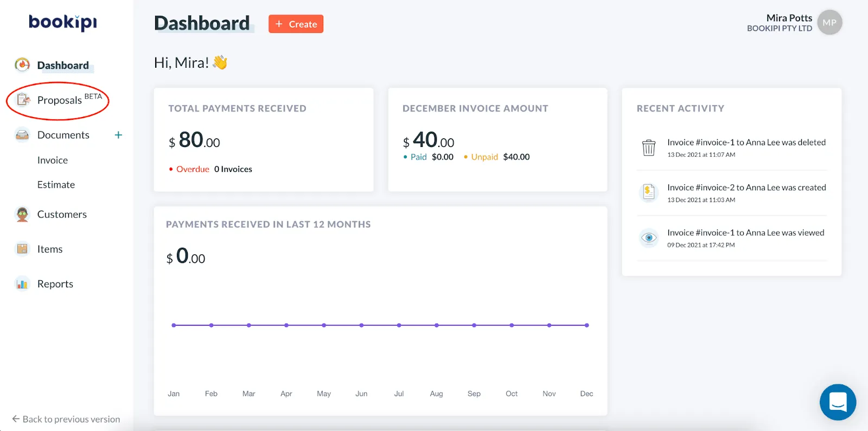Click the Bookipi logo
Viewport: 868px width, 431px height.
63,22
